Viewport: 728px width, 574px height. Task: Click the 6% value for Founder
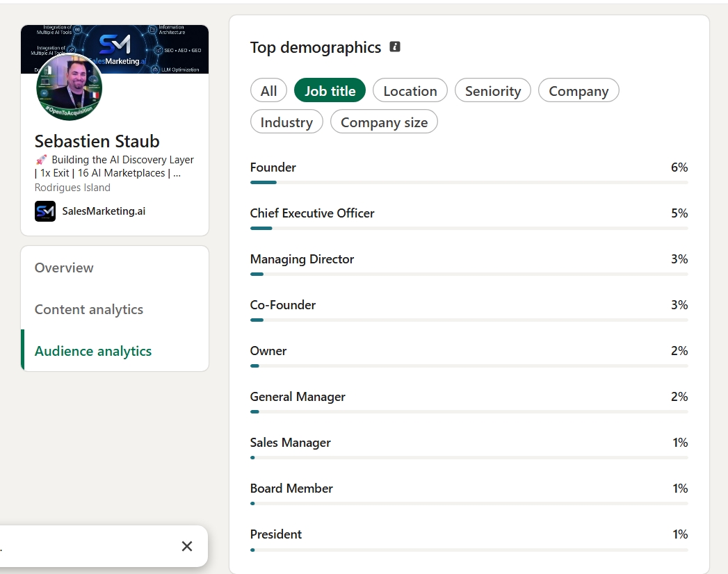click(679, 167)
